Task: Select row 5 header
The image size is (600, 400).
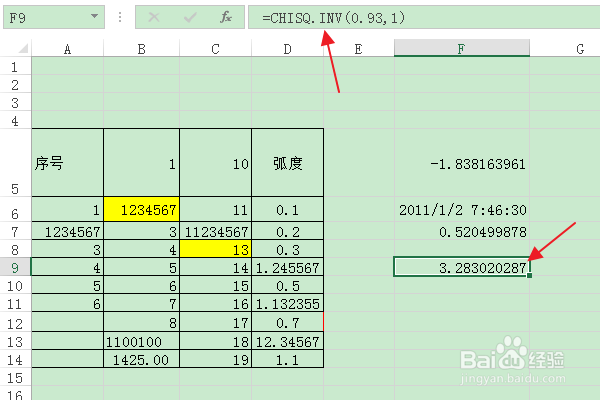Action: click(x=15, y=163)
